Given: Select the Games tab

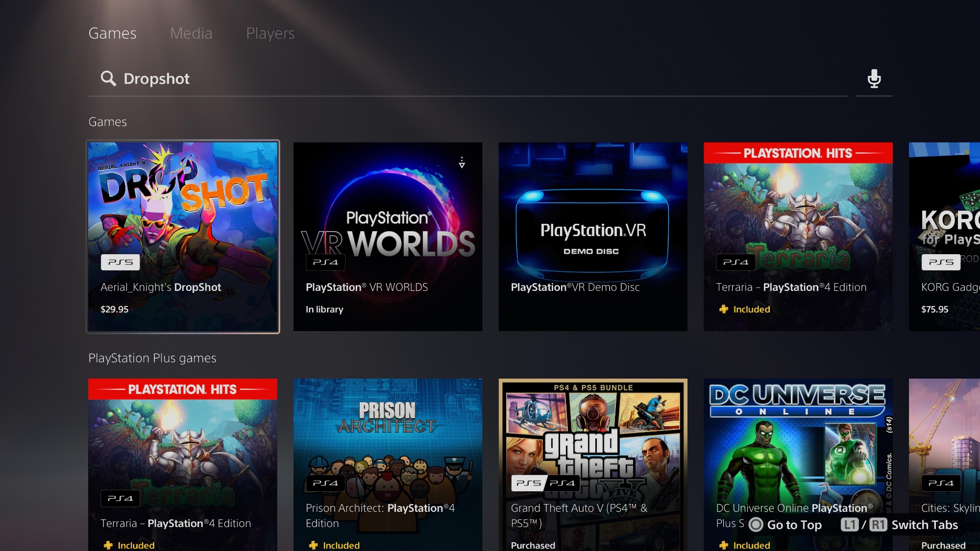Looking at the screenshot, I should pyautogui.click(x=112, y=33).
